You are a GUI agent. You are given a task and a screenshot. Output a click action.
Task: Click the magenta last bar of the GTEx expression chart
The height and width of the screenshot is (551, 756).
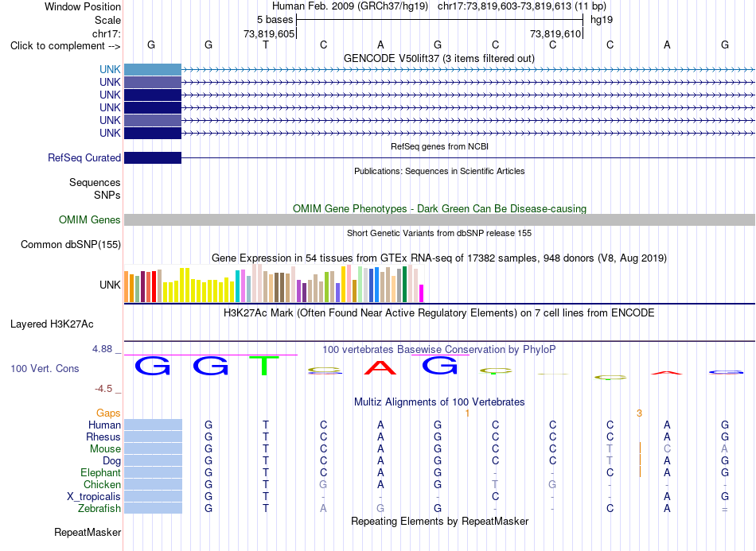click(422, 293)
